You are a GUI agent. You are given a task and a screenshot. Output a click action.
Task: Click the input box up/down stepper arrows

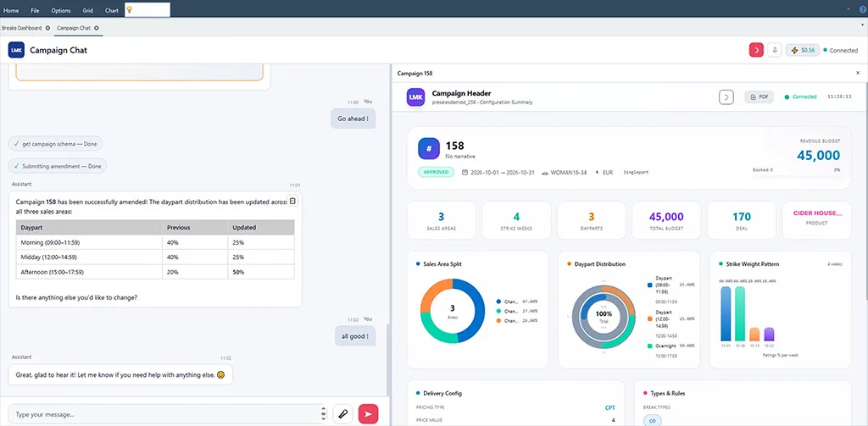tap(323, 414)
